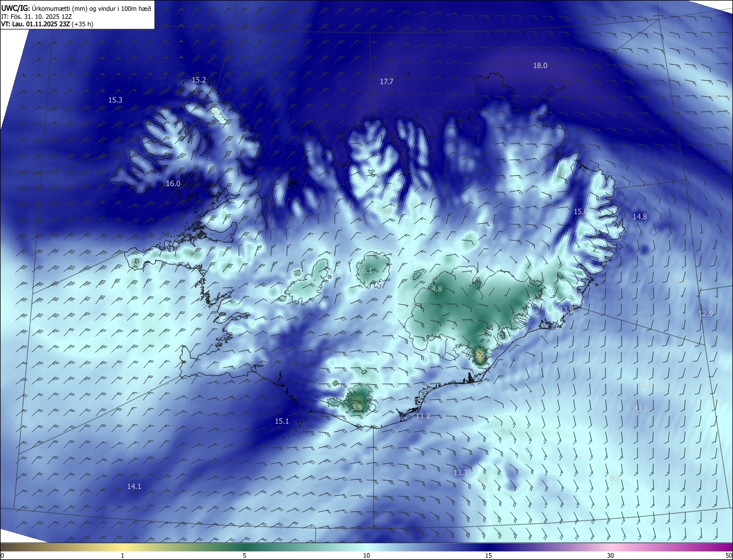Viewport: 733px width, 560px height.
Task: Click the 4.8 value label on the large glacier
Action: tap(437, 289)
